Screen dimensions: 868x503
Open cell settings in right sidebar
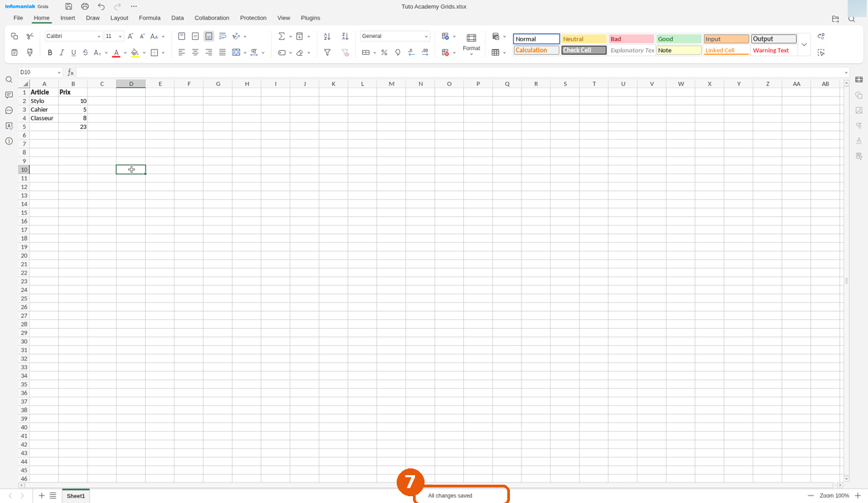859,79
